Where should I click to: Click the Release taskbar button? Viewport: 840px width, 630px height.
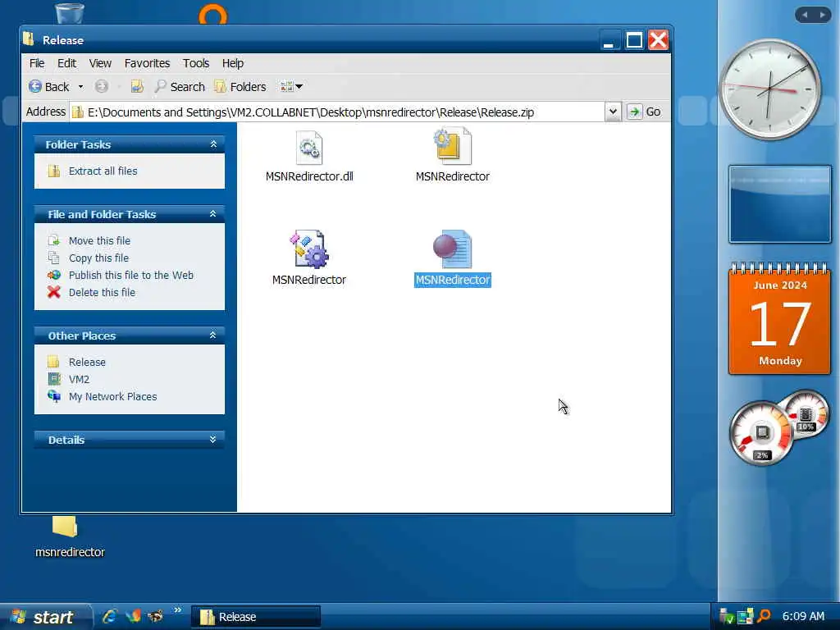tap(256, 617)
